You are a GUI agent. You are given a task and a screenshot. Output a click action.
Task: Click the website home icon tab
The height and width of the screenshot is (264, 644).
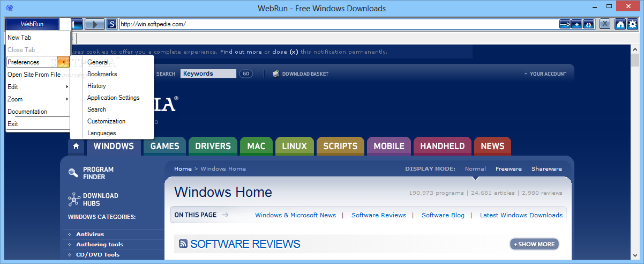point(76,146)
